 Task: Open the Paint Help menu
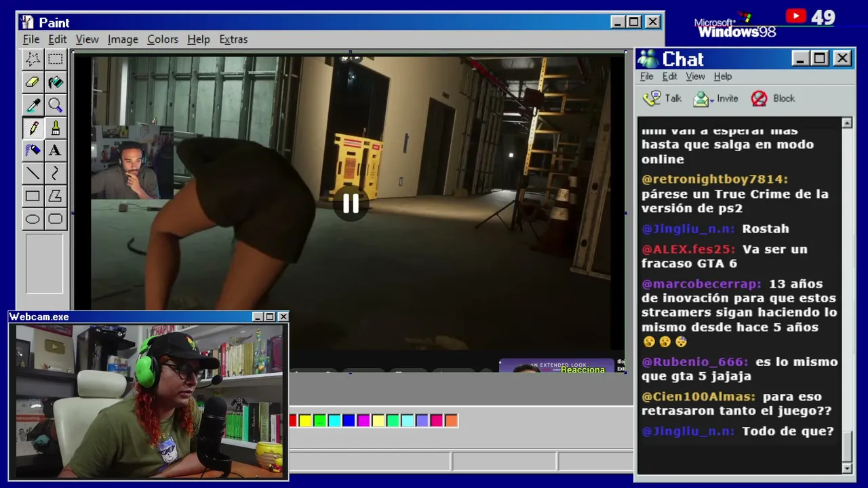point(199,39)
